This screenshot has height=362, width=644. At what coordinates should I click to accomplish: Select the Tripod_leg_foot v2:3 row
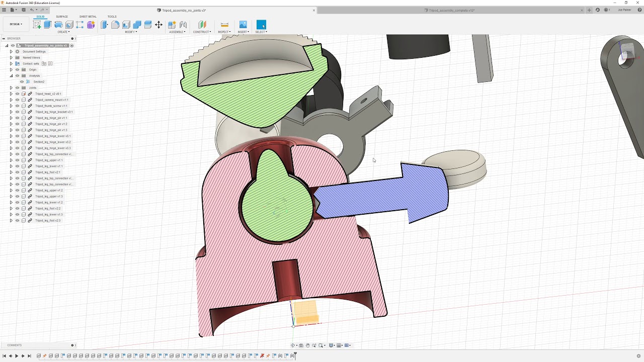click(x=48, y=220)
